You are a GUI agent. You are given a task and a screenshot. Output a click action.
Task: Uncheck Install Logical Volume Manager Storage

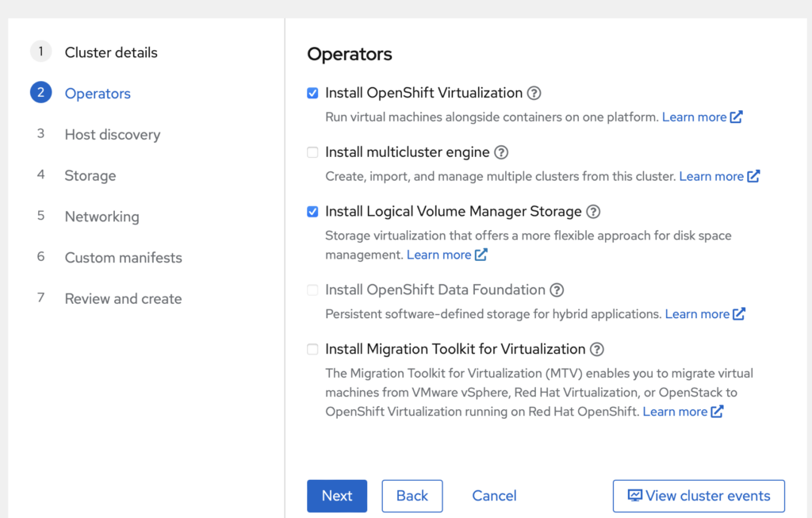coord(312,212)
